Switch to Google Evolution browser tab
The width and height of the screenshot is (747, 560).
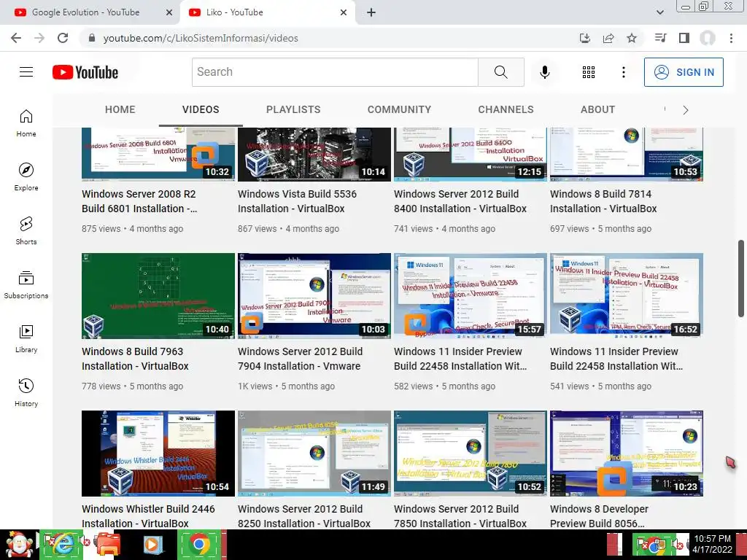(86, 12)
